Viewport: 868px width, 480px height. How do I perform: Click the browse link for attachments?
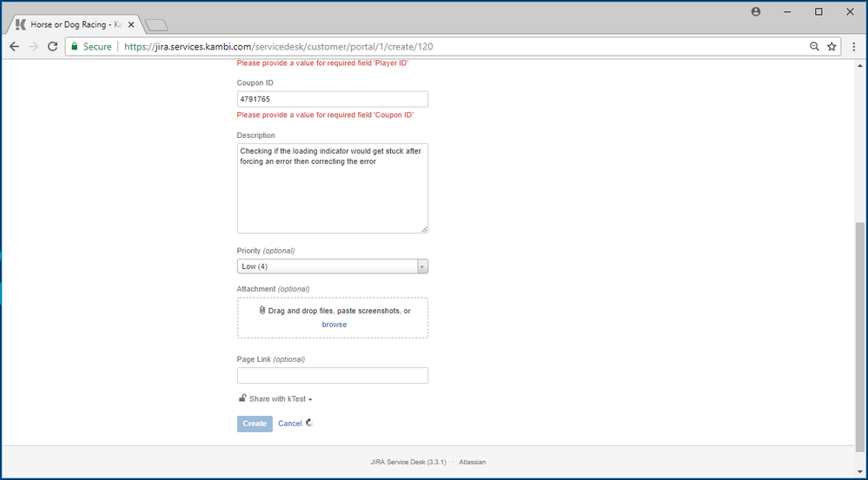pyautogui.click(x=335, y=325)
